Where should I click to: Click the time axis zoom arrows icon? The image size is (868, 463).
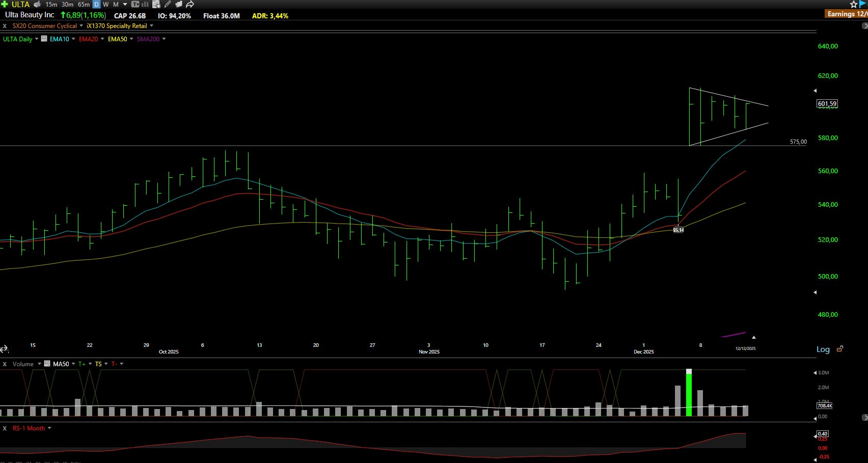coord(4,349)
